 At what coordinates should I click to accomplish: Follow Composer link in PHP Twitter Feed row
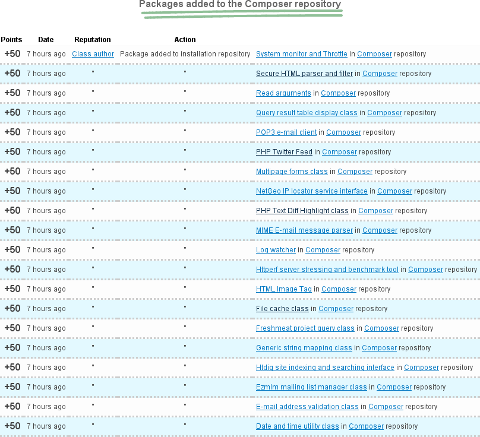[339, 152]
